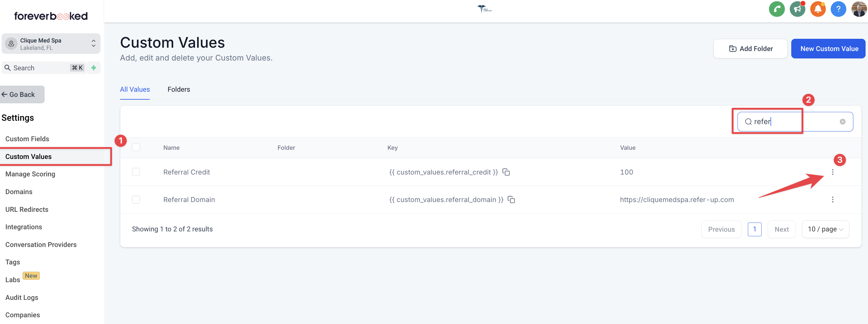Copy the referral_domain key to clipboard
The image size is (868, 324).
[511, 200]
